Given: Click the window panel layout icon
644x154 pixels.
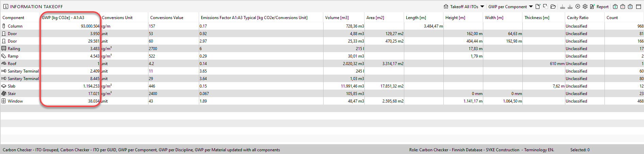Looking at the screenshot, I should pyautogui.click(x=639, y=6).
